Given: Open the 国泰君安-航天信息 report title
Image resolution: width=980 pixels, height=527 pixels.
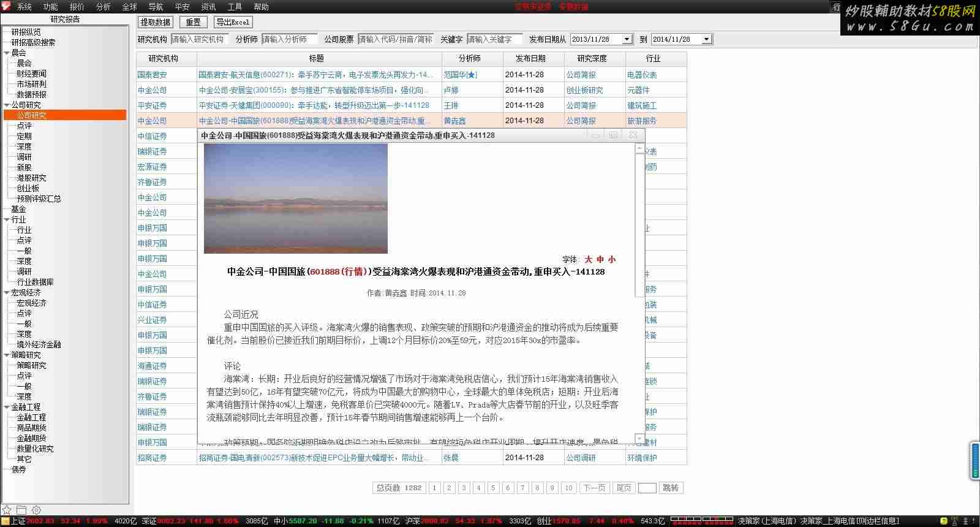Looking at the screenshot, I should click(x=315, y=75).
